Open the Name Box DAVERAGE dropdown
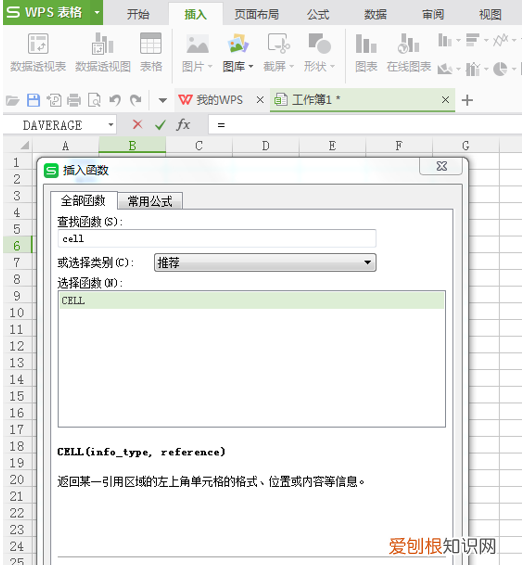Image resolution: width=522 pixels, height=565 pixels. point(111,125)
